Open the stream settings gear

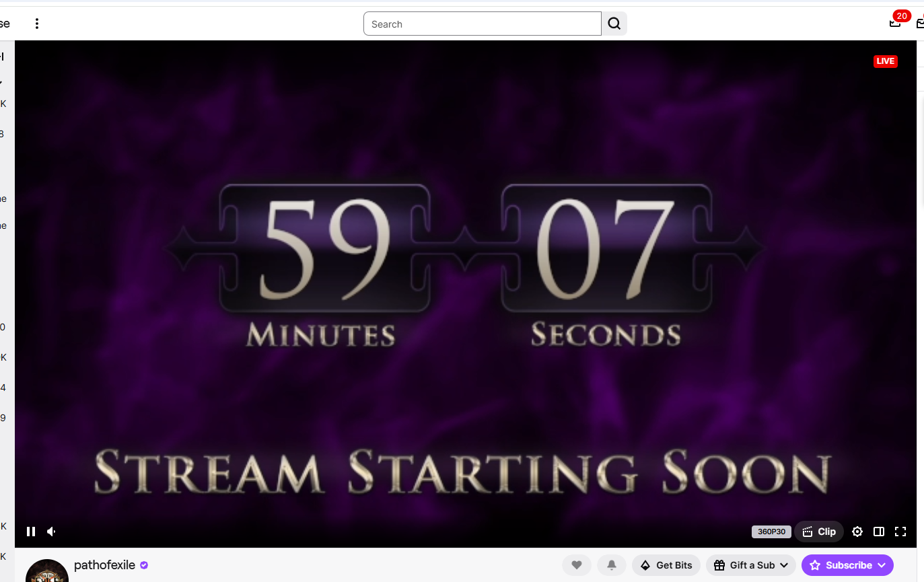tap(857, 532)
